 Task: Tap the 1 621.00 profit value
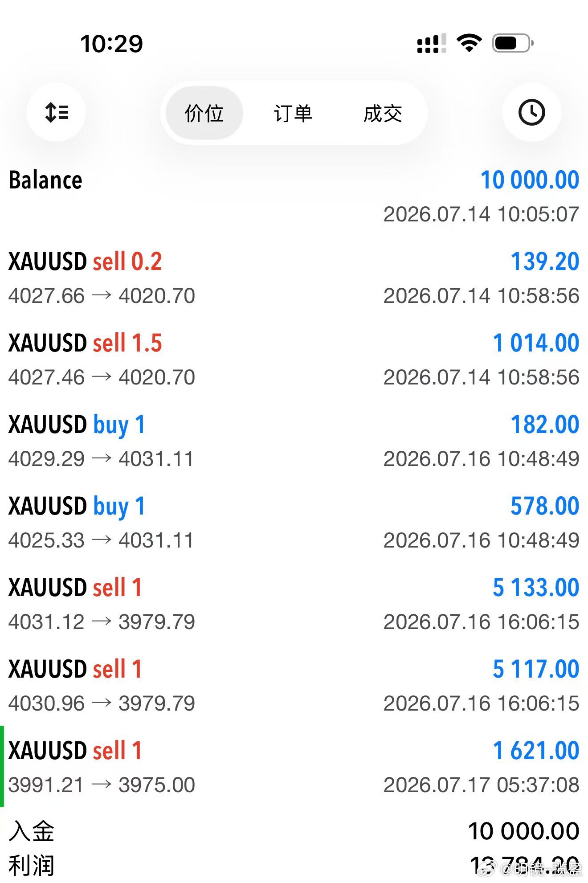point(535,751)
